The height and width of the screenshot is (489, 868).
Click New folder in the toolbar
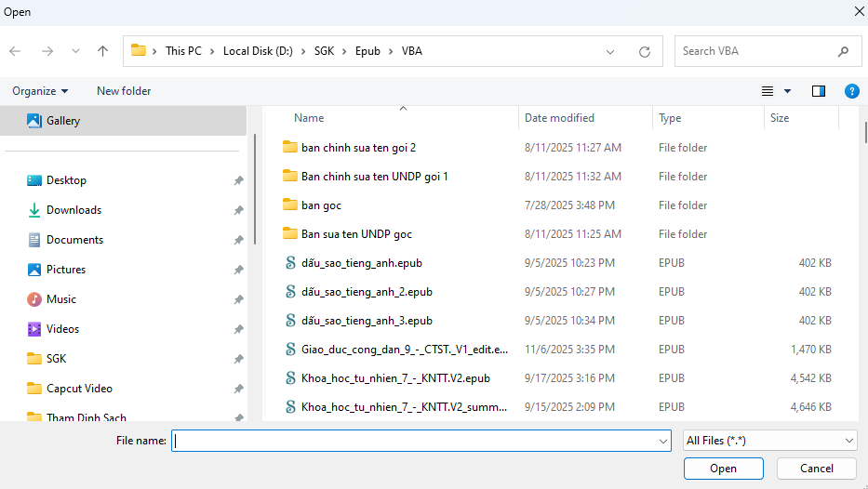coord(124,91)
